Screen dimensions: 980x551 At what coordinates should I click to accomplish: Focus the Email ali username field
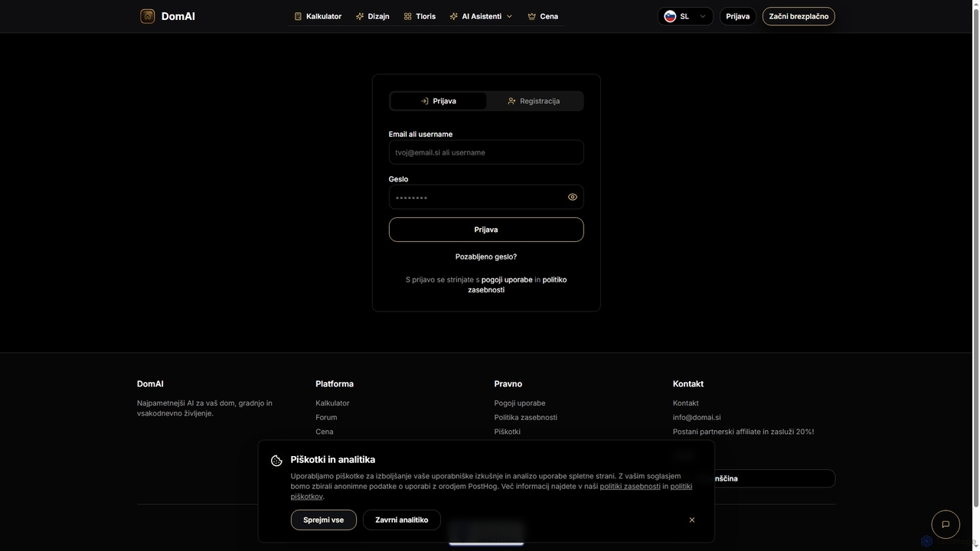(x=486, y=152)
